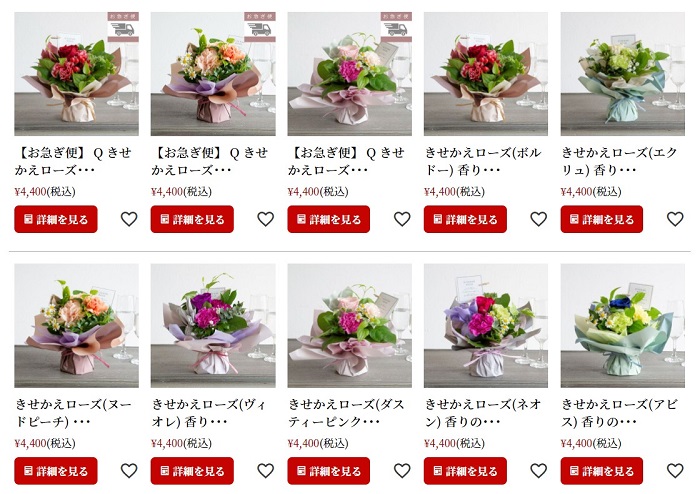The height and width of the screenshot is (494, 700).
Task: Select the きせかえローズ(ダスティーピンク) bouquet thumbnail
Action: (x=350, y=325)
